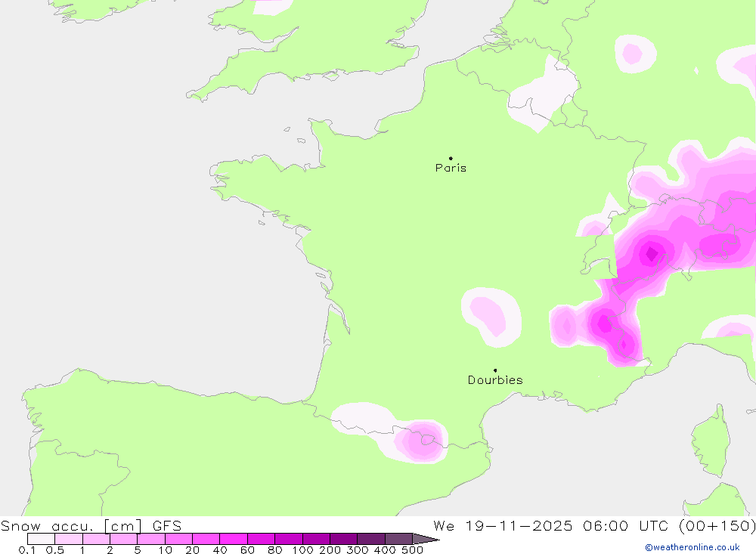Image resolution: width=756 pixels, height=554 pixels.
Task: Pick the 0.5–1 cm legend swatch
Action: pos(69,539)
